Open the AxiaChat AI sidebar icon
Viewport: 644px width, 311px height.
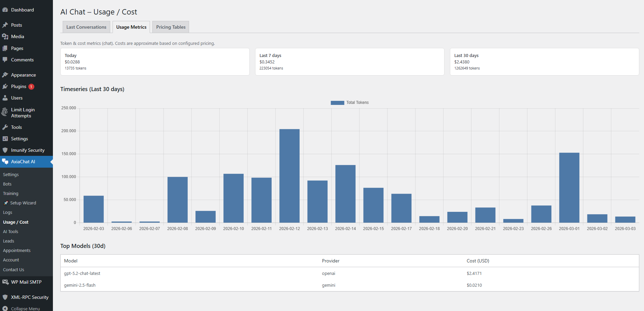point(5,162)
